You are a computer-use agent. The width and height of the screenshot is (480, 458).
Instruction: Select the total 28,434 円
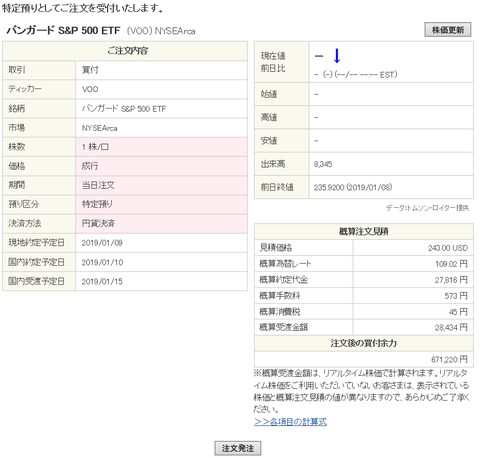451,328
